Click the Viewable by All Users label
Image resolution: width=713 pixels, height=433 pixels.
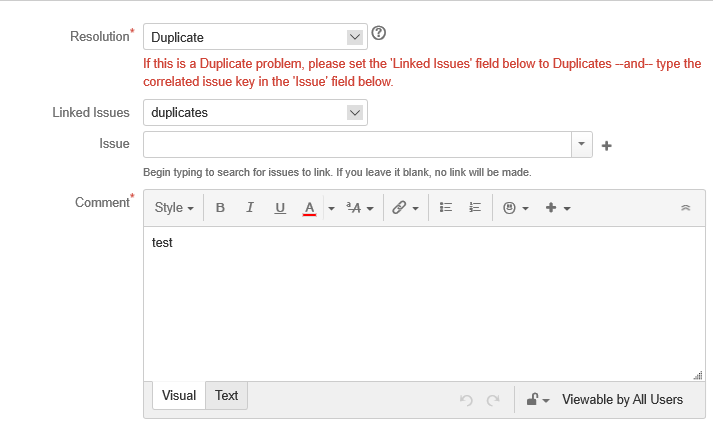[x=623, y=399]
